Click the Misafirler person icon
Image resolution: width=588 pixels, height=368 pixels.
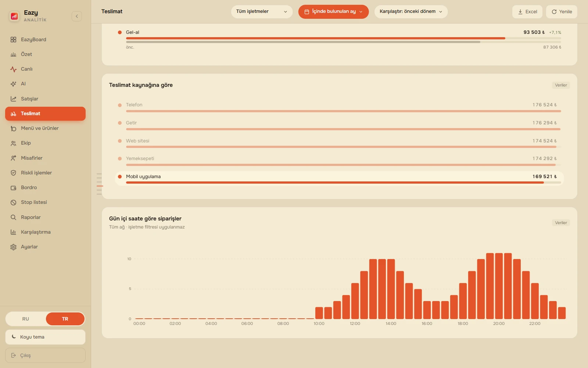(x=14, y=158)
